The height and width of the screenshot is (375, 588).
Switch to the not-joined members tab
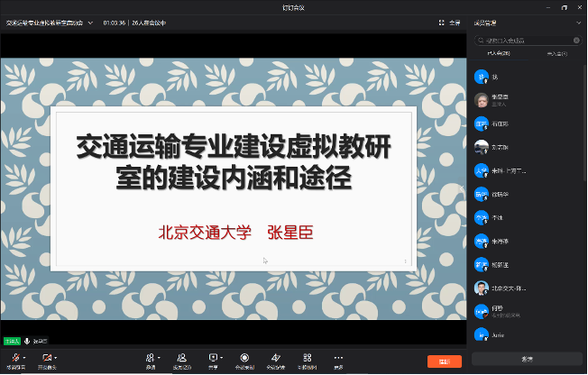point(557,54)
